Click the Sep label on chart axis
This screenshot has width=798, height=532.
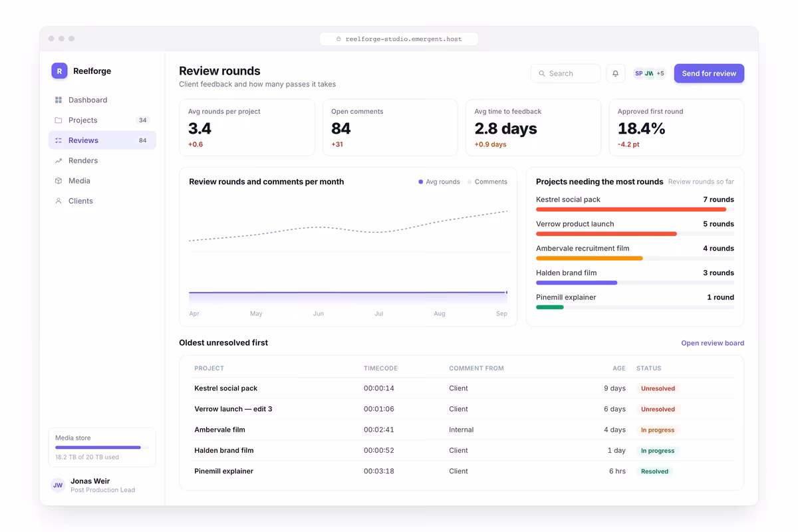pos(501,313)
